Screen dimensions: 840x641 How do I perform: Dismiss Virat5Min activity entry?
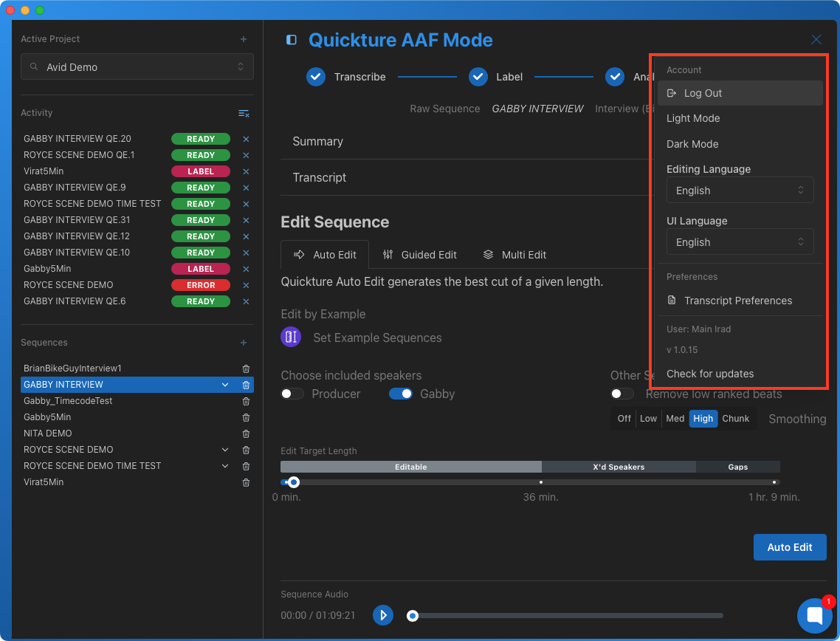point(246,171)
